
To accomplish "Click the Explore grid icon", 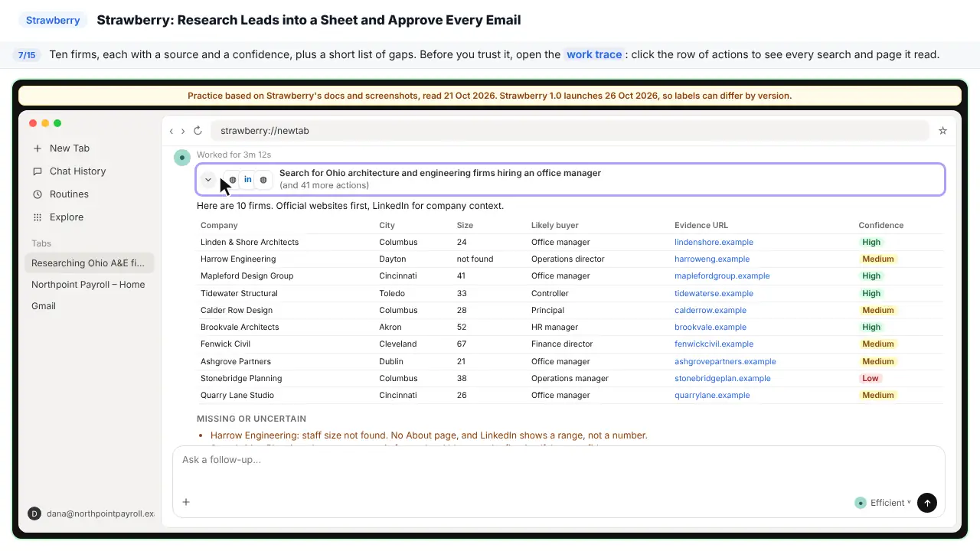I will (38, 217).
